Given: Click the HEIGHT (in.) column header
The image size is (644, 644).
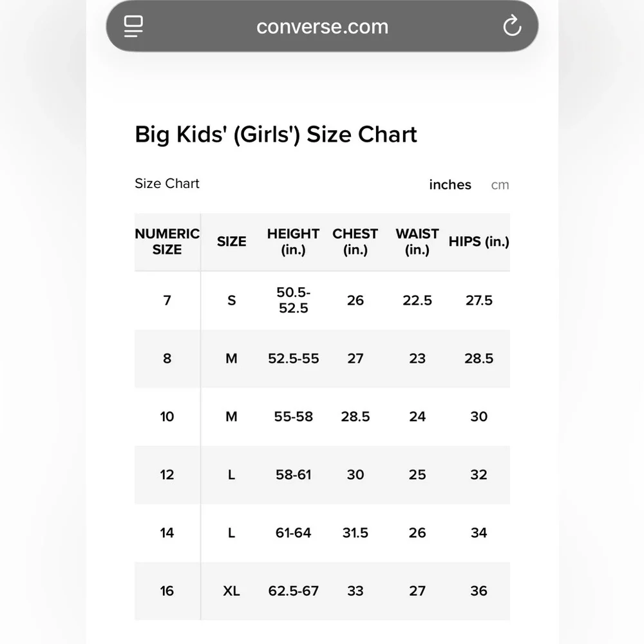Looking at the screenshot, I should 293,241.
